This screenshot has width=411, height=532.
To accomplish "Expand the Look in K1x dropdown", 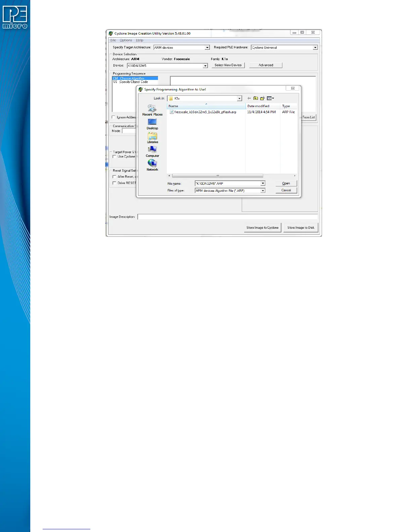I will (239, 98).
